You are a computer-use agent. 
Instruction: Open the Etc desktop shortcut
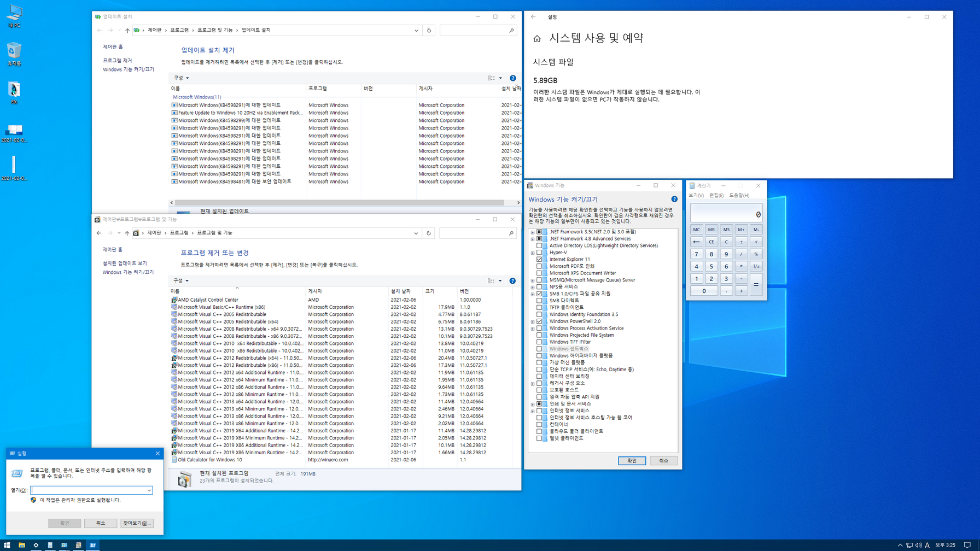click(x=14, y=92)
